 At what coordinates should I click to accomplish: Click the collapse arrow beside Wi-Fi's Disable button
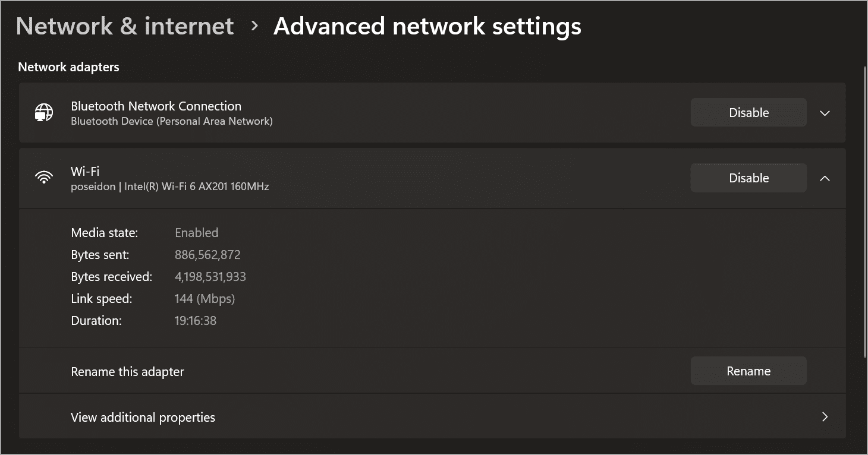[x=825, y=178]
